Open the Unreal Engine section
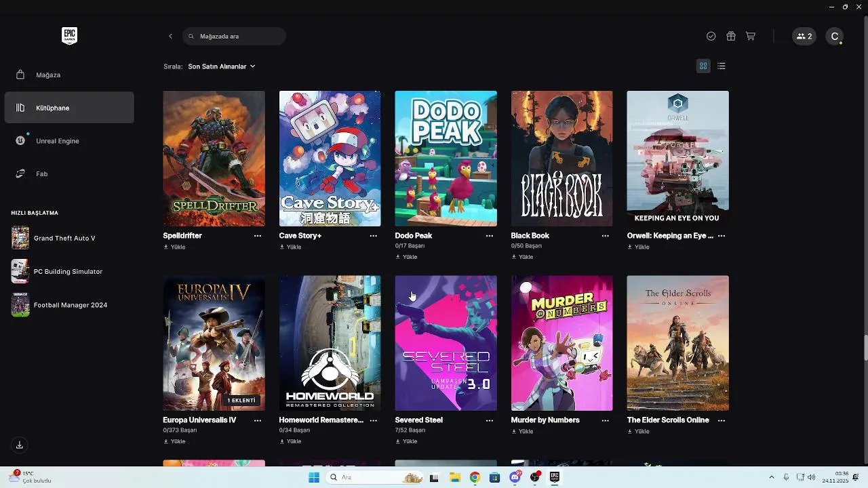This screenshot has width=868, height=488. (x=69, y=141)
